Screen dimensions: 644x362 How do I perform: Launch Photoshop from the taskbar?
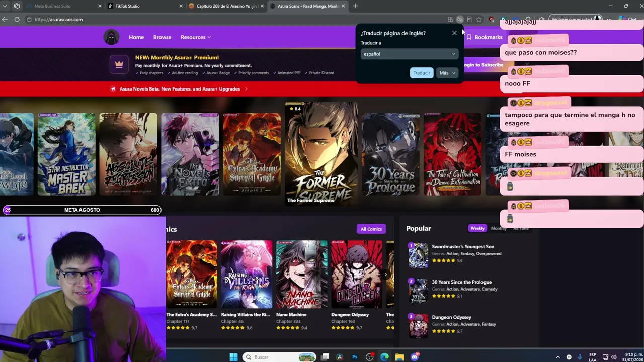[x=355, y=357]
